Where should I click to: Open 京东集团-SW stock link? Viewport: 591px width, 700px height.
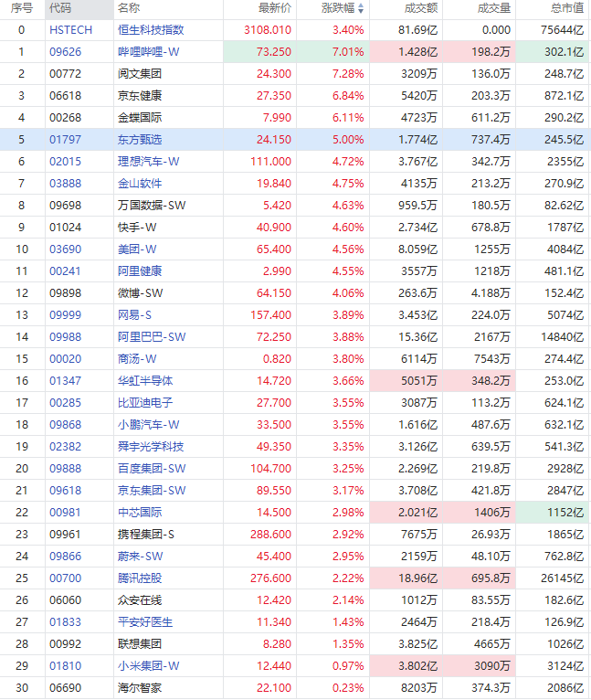(x=152, y=490)
